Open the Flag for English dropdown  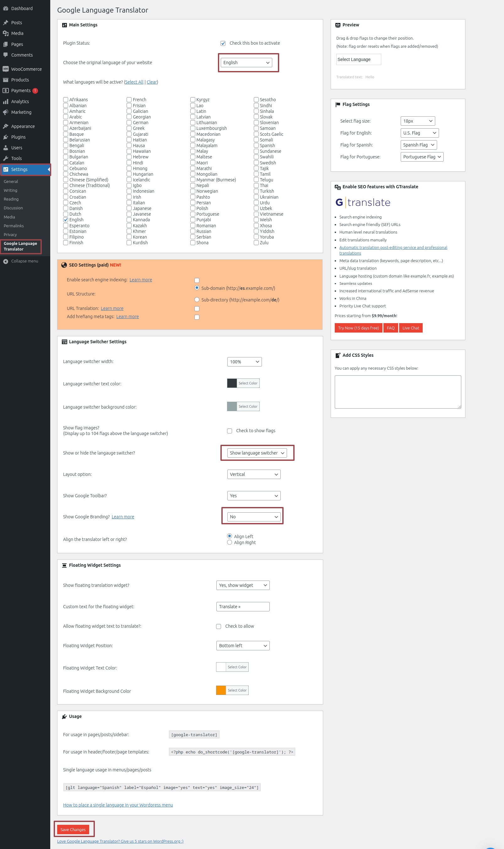[x=420, y=133]
